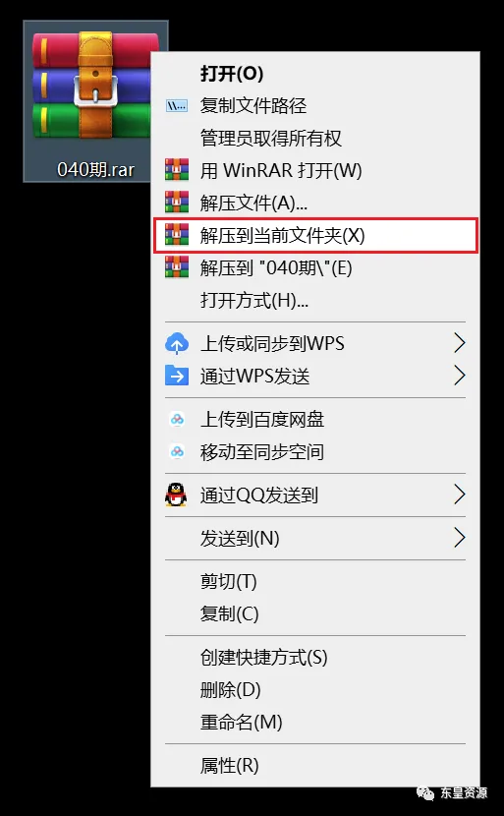Expand the 通过WPS发送 submenu arrow
This screenshot has height=816, width=504.
(x=459, y=376)
